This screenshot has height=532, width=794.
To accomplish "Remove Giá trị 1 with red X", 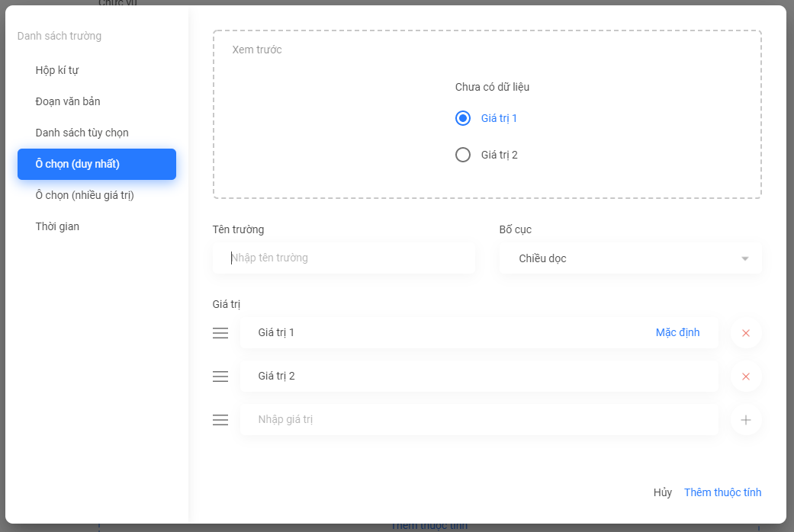I will tap(745, 333).
